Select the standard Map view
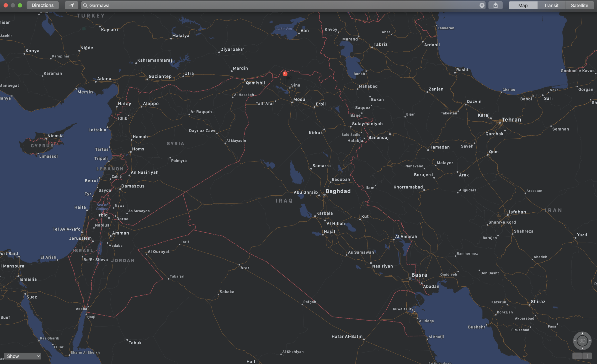 click(523, 5)
